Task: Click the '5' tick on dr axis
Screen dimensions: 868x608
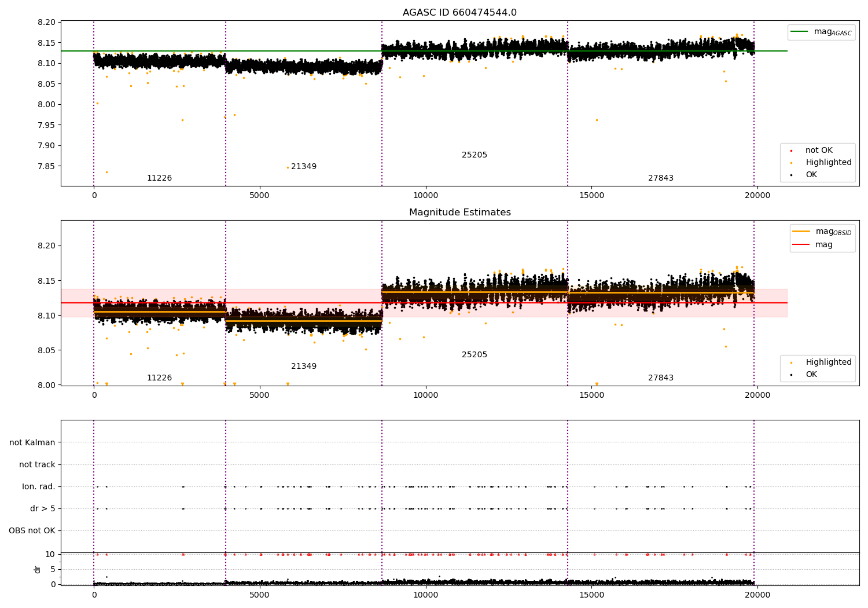Action: (53, 569)
